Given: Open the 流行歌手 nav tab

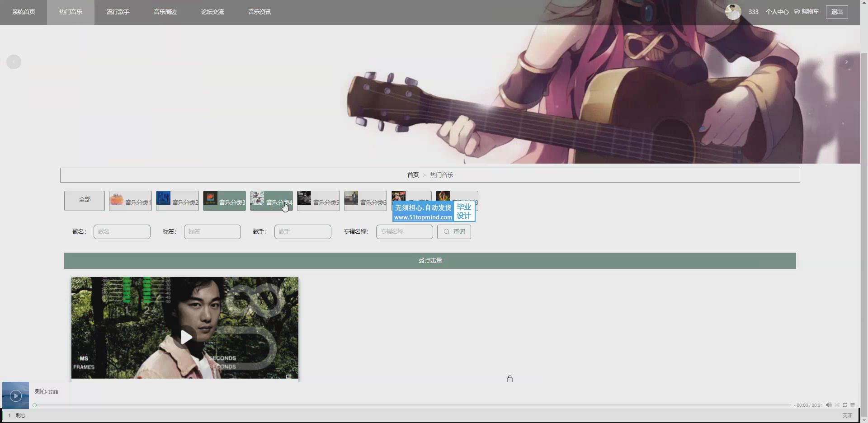Looking at the screenshot, I should pos(118,12).
